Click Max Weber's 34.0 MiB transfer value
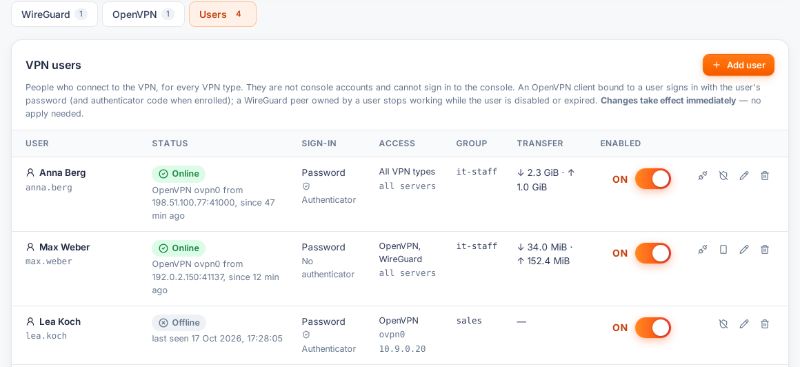 point(546,247)
